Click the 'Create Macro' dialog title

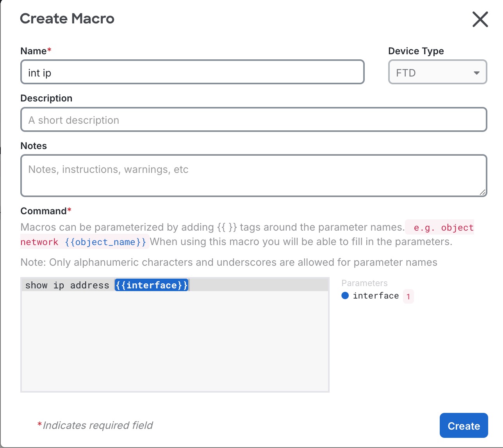[x=67, y=18]
